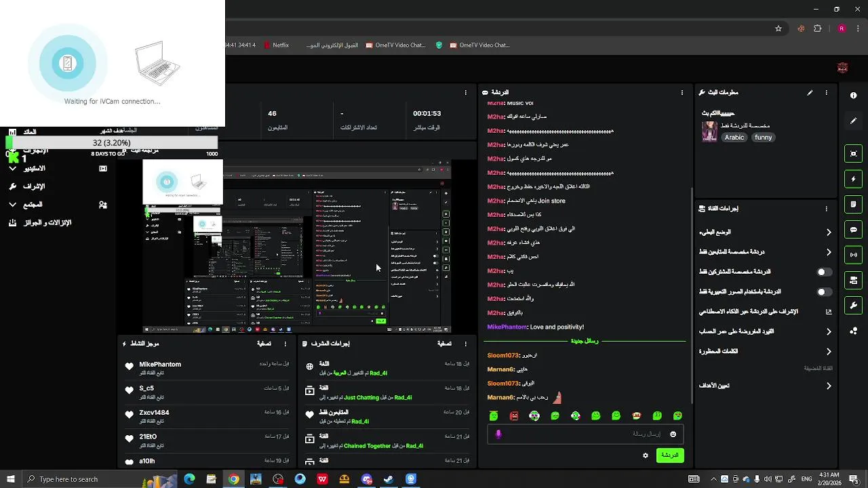The image size is (868, 488).
Task: Click the 00:01:53 live time value
Action: click(427, 113)
